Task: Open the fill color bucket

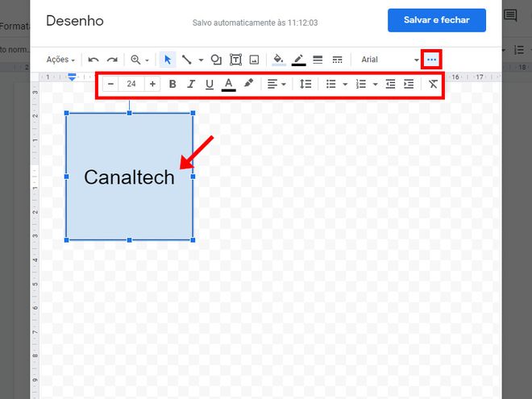Action: pos(279,60)
